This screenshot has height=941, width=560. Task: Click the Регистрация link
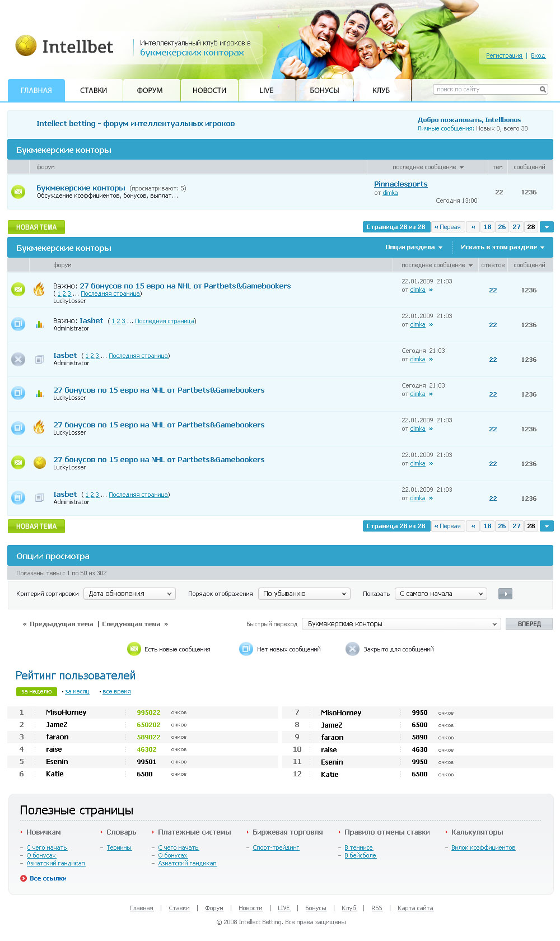(504, 55)
